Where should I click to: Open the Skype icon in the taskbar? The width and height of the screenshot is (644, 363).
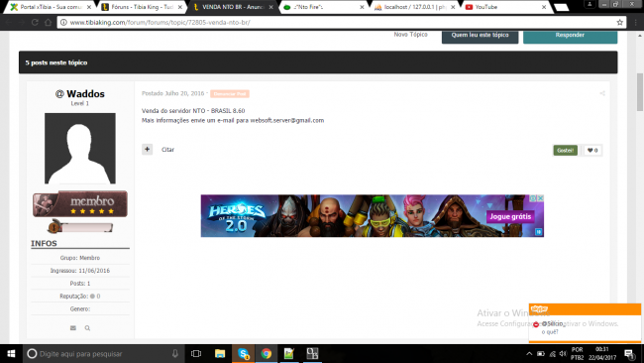coord(243,353)
